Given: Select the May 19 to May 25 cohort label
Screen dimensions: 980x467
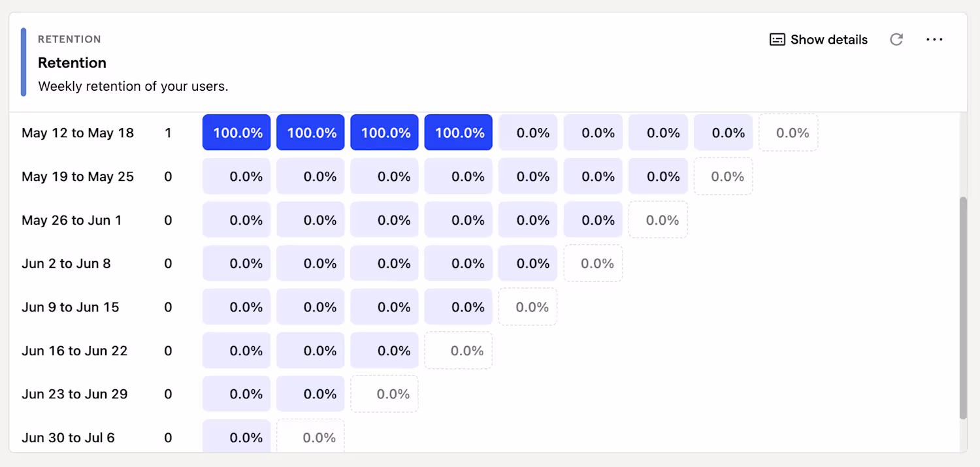Looking at the screenshot, I should [x=78, y=177].
